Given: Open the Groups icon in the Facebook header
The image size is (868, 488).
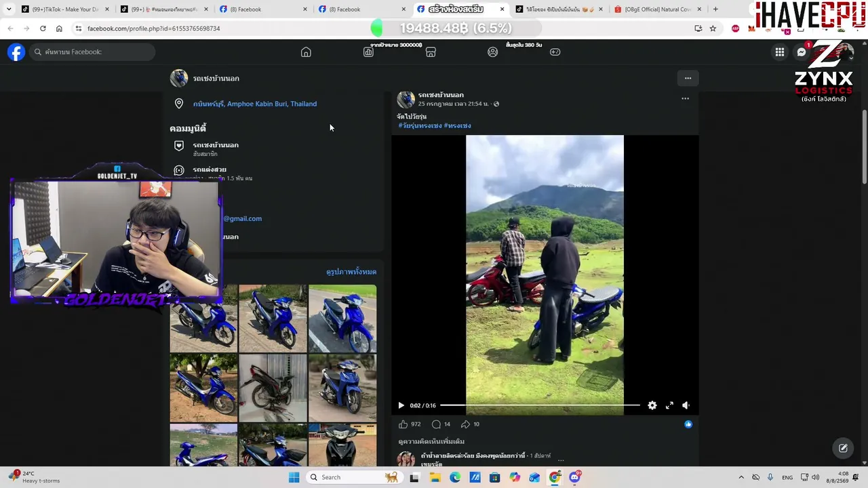Looking at the screenshot, I should click(493, 52).
